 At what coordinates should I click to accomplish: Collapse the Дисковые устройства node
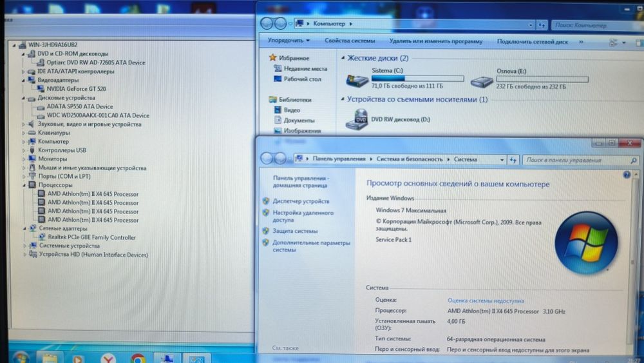[23, 98]
